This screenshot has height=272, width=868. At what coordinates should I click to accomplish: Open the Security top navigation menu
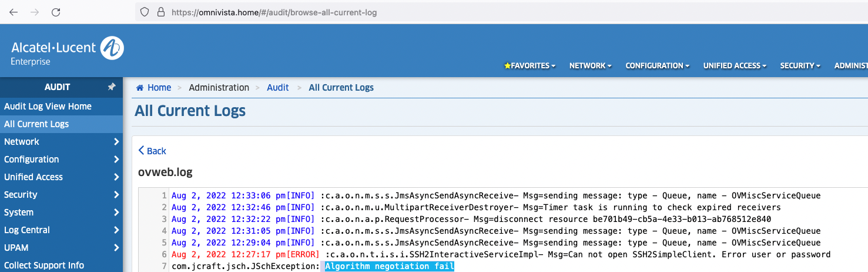tap(800, 66)
